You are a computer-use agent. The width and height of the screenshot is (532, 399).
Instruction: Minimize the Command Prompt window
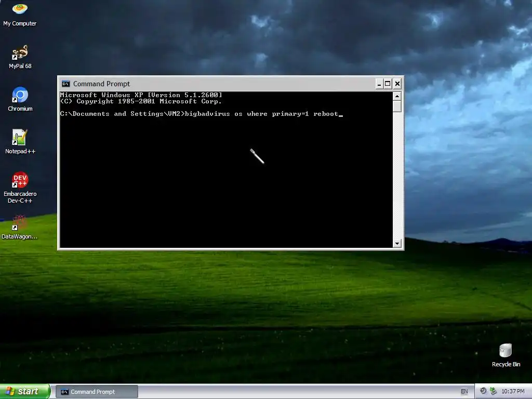coord(379,84)
